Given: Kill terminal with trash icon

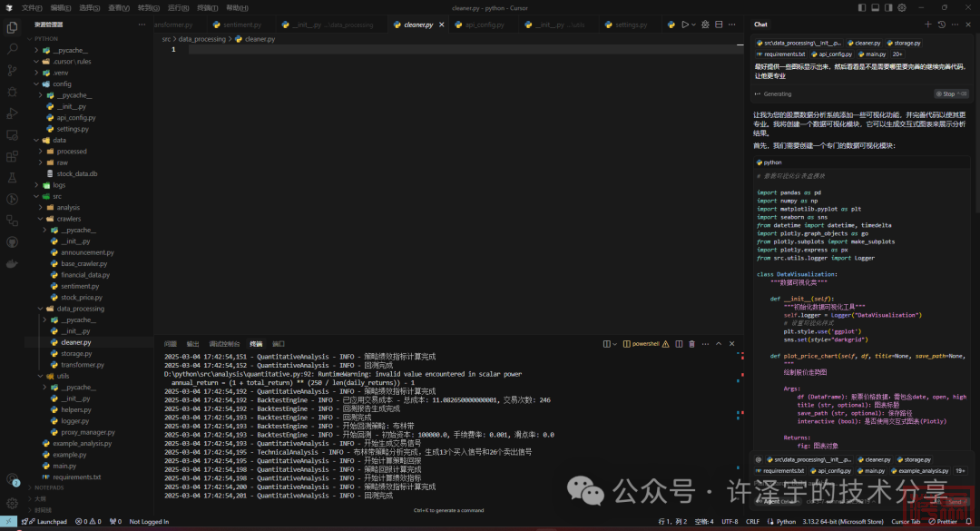Looking at the screenshot, I should point(691,344).
